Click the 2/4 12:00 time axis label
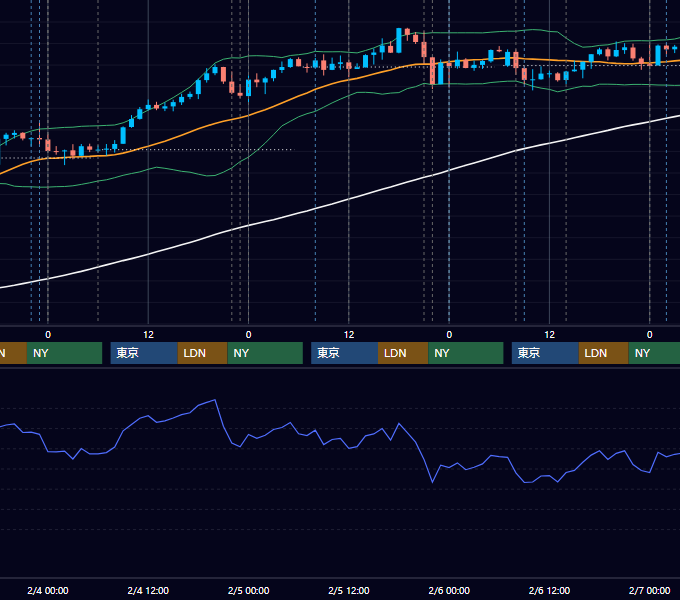Screen dimensions: 680x600 [148, 590]
